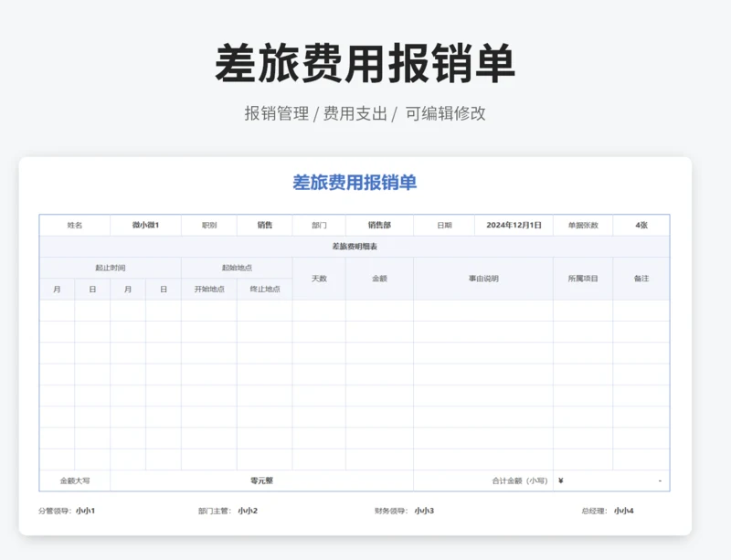Select the 姓名 label cell
The height and width of the screenshot is (560, 731).
75,226
